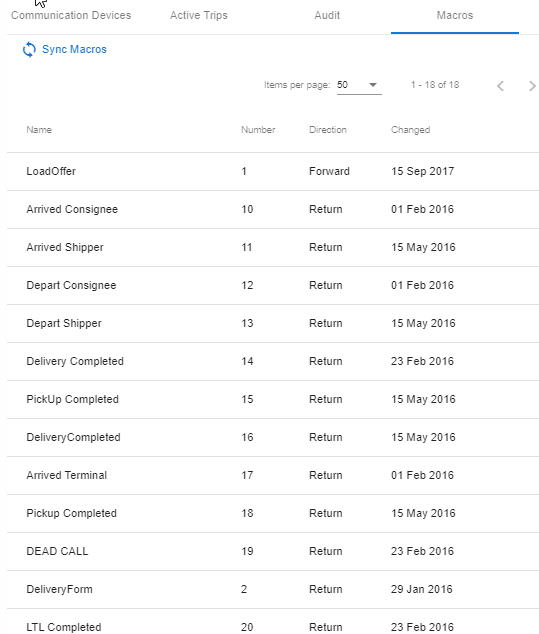Click the Depart Shipper row

pos(273,323)
